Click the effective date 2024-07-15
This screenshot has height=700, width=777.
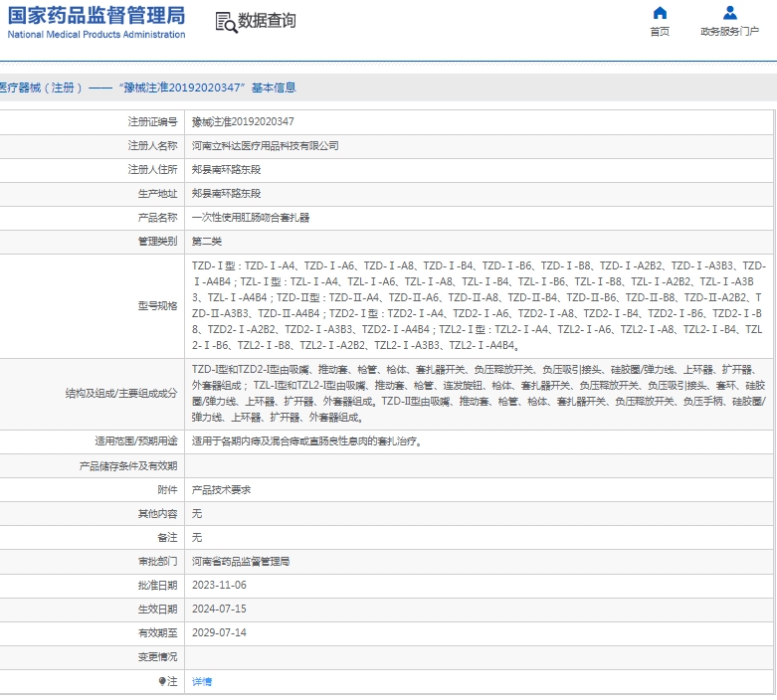coord(219,609)
